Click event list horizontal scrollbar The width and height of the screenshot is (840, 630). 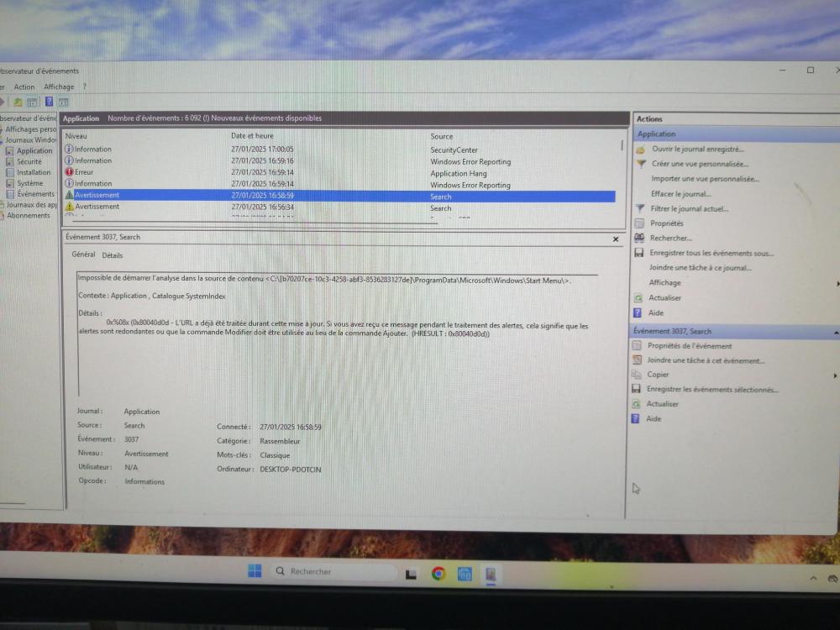tap(255, 221)
